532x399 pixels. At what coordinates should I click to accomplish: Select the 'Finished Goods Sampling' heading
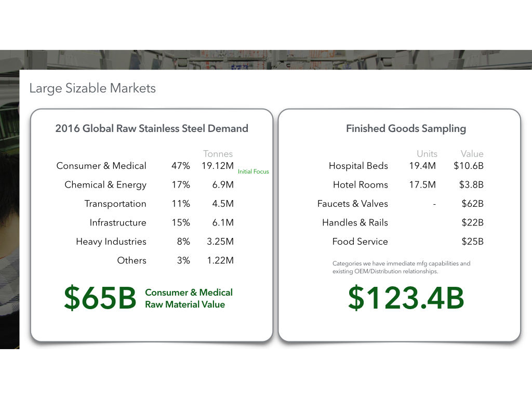[406, 129]
